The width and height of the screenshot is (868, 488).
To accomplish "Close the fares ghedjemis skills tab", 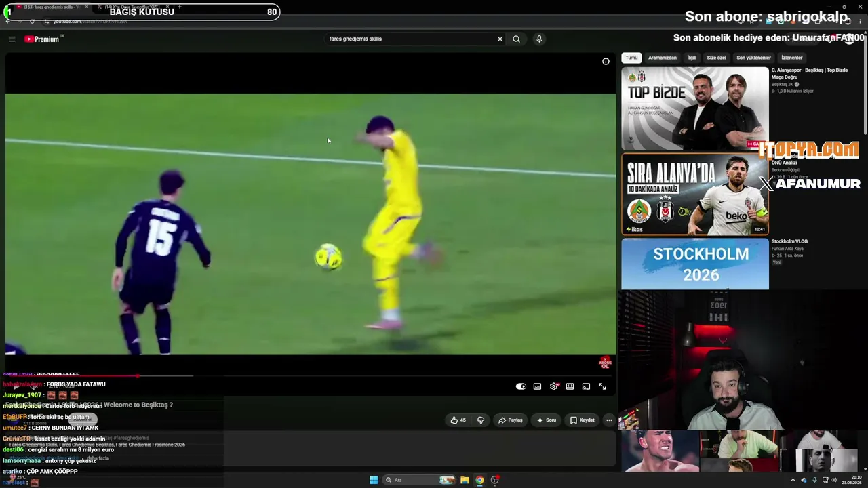I will click(x=87, y=7).
